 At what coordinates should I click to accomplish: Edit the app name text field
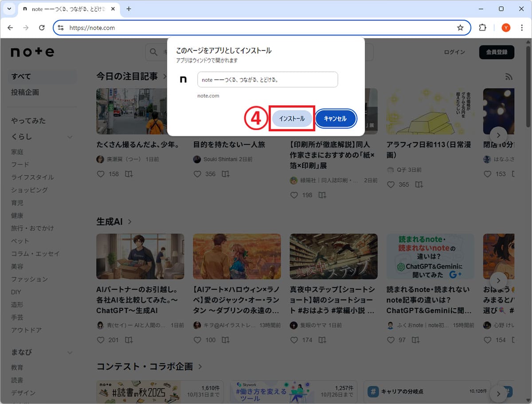click(x=267, y=80)
